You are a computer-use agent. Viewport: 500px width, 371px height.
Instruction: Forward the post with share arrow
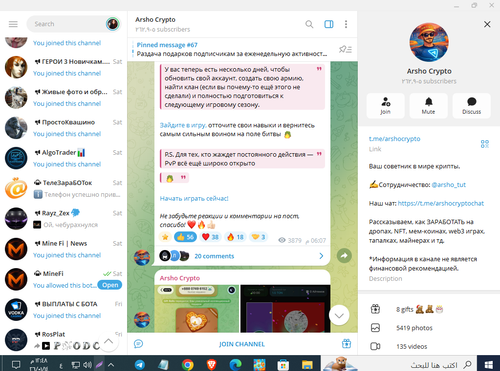pos(344,256)
